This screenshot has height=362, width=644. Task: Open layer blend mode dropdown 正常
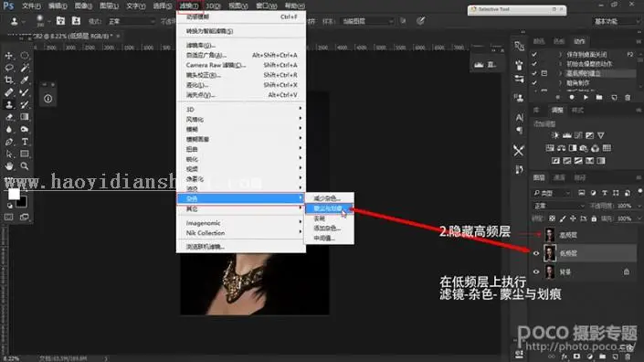tap(559, 206)
